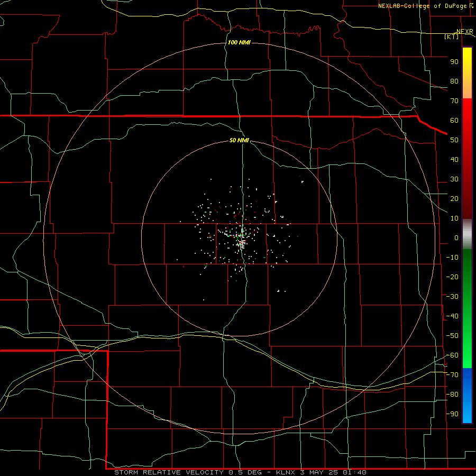Click the "-90" scale value
This screenshot has width=476, height=476.
pyautogui.click(x=452, y=414)
